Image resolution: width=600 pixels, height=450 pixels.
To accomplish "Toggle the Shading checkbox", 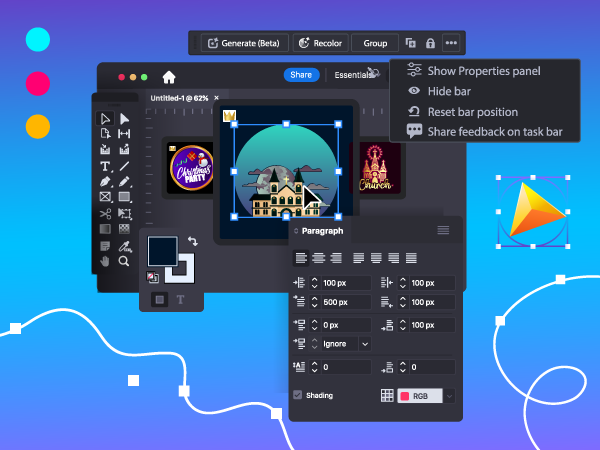I will click(x=297, y=395).
